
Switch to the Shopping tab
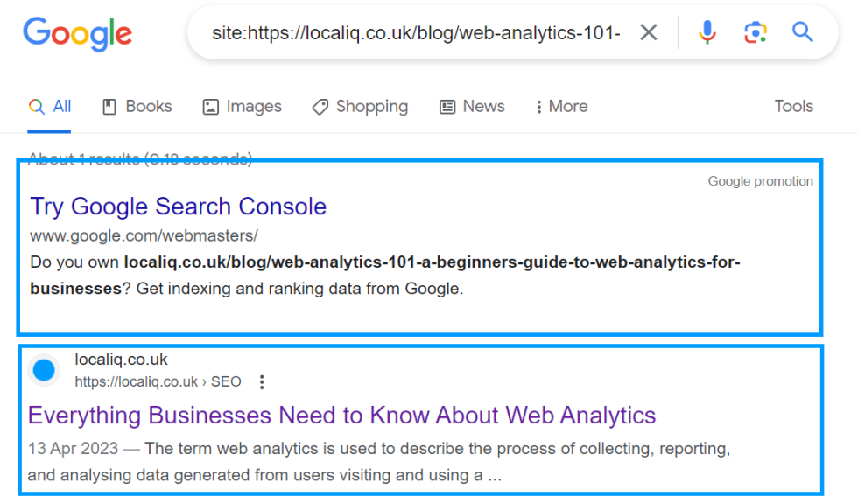pyautogui.click(x=360, y=106)
